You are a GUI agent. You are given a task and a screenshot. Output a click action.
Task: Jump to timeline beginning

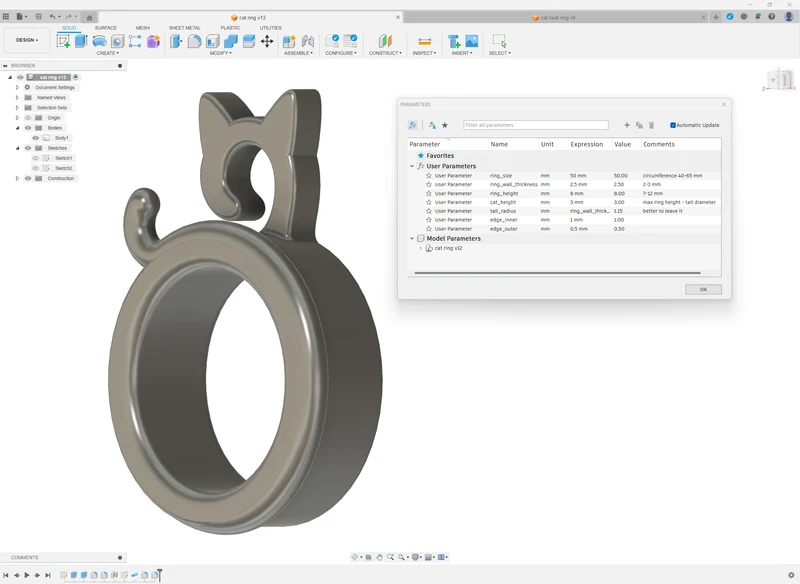(x=6, y=575)
